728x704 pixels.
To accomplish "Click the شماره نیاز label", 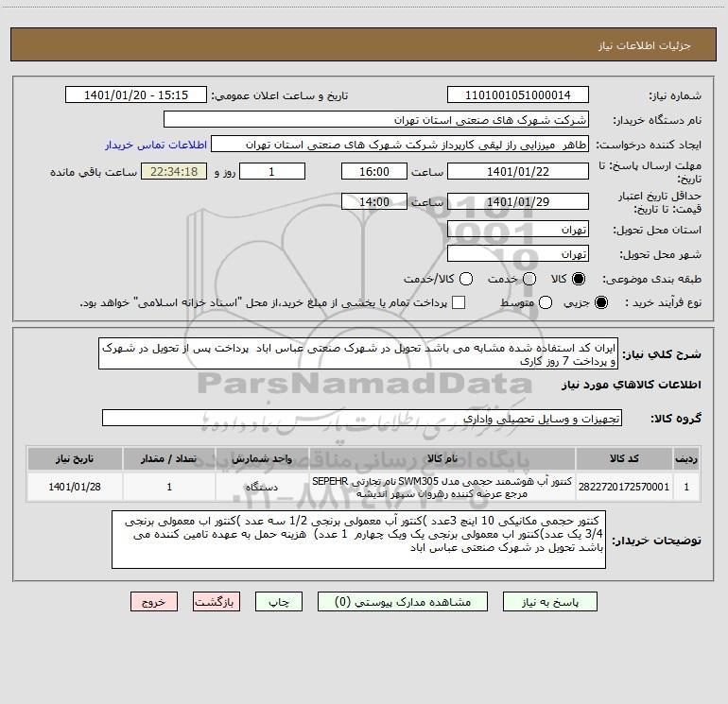I will 675,96.
